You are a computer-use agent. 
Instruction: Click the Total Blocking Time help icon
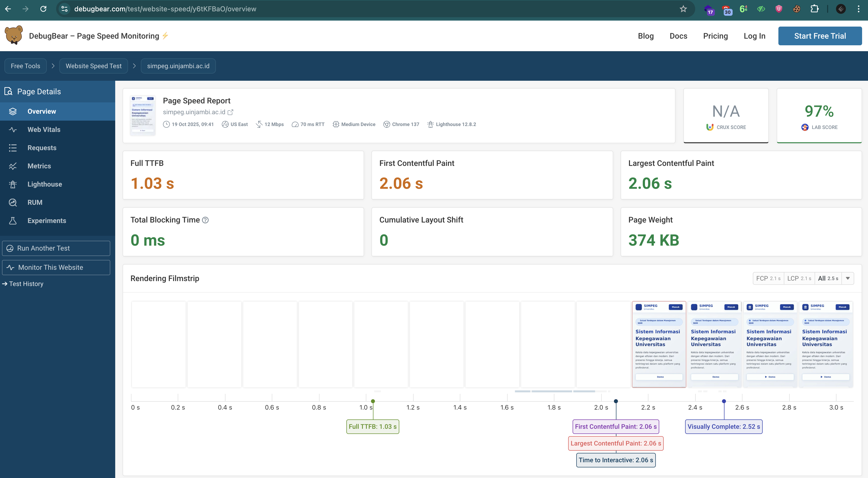pyautogui.click(x=205, y=220)
